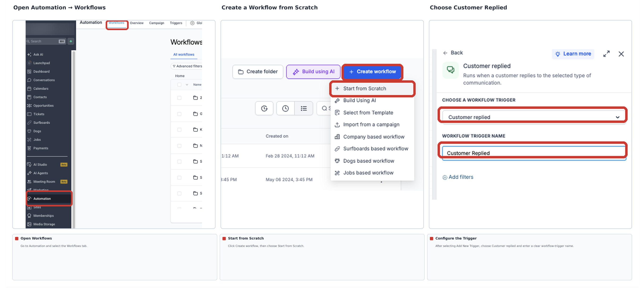Image resolution: width=644 pixels, height=288 pixels.
Task: Click the workflow trigger name input field
Action: point(534,153)
